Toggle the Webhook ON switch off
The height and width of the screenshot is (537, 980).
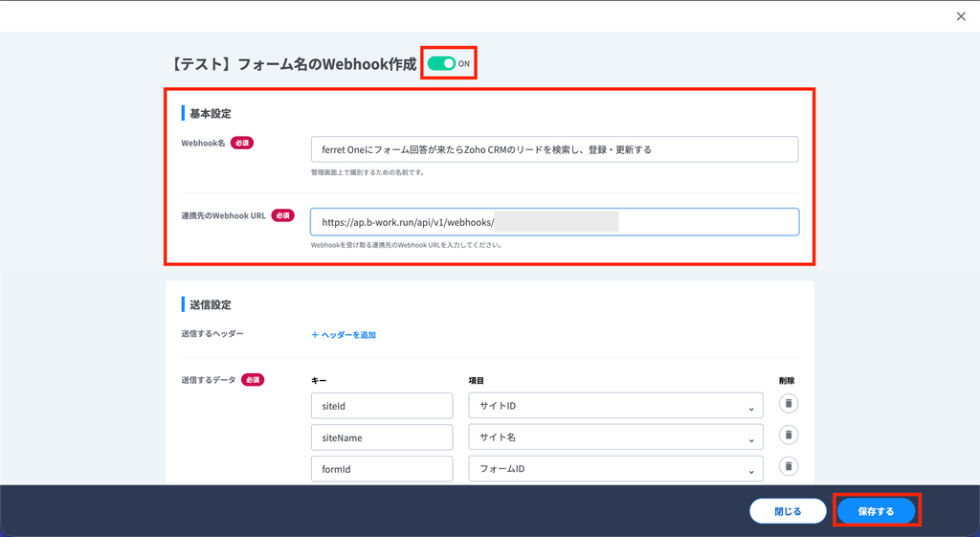(x=441, y=63)
